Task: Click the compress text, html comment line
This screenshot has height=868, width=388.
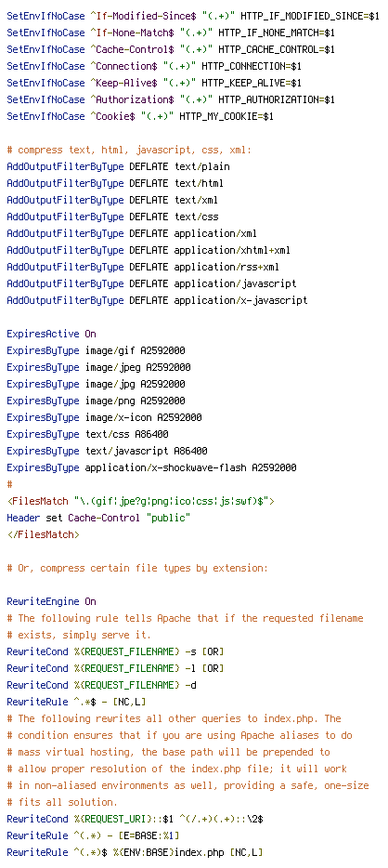Action: coord(129,150)
